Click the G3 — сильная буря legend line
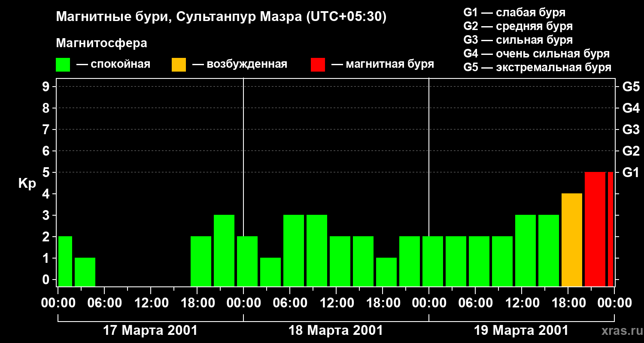Screen dimensions: 644x343 tap(518, 40)
